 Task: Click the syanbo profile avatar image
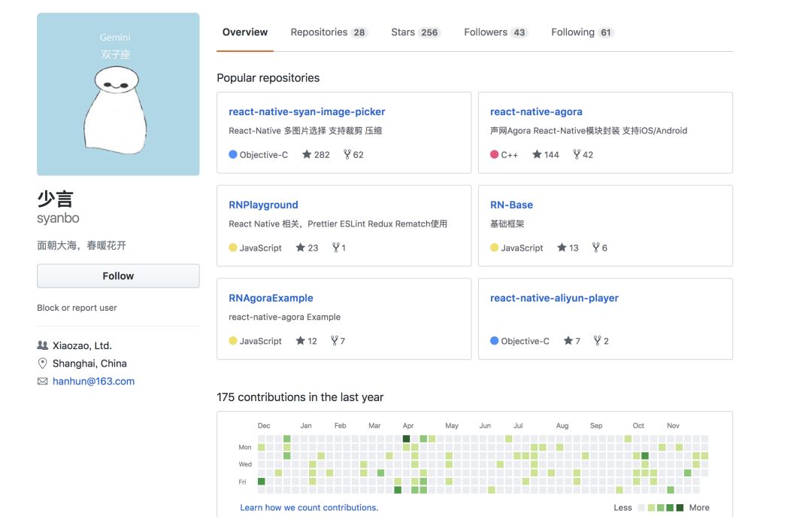[x=118, y=94]
